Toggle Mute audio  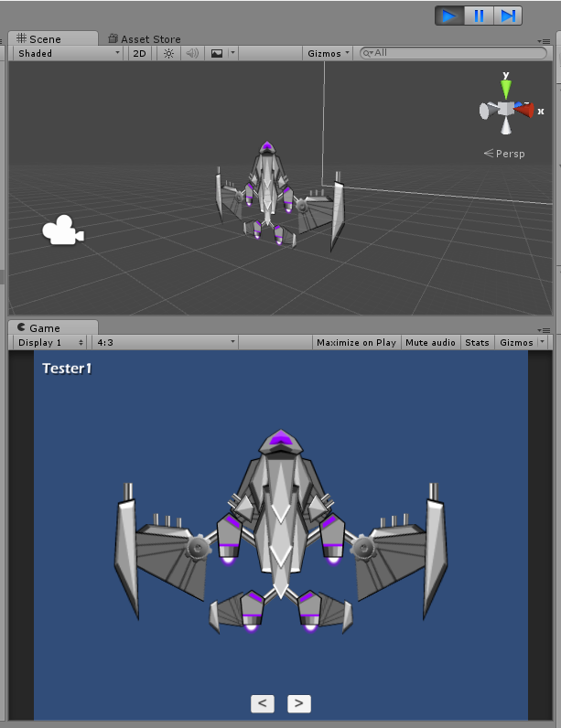click(x=430, y=343)
